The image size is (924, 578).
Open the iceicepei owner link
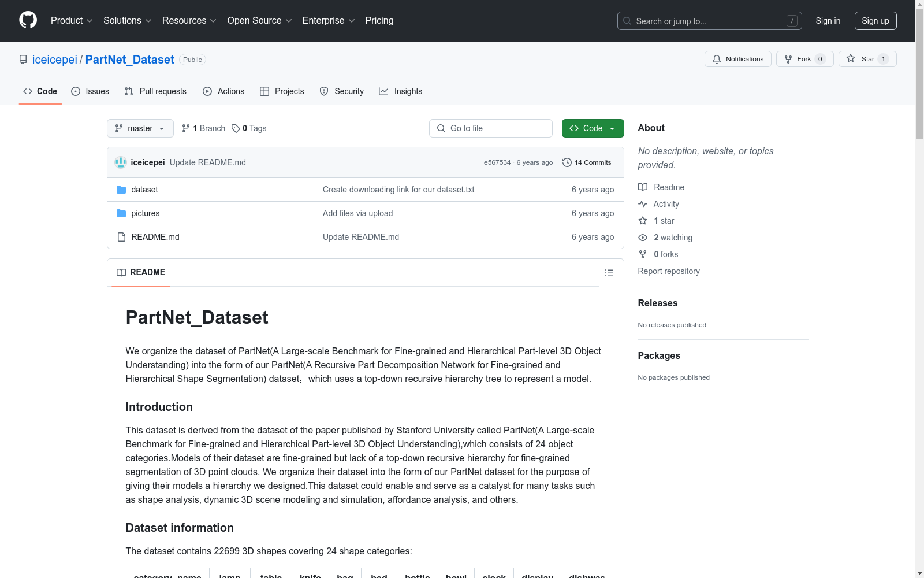click(55, 60)
